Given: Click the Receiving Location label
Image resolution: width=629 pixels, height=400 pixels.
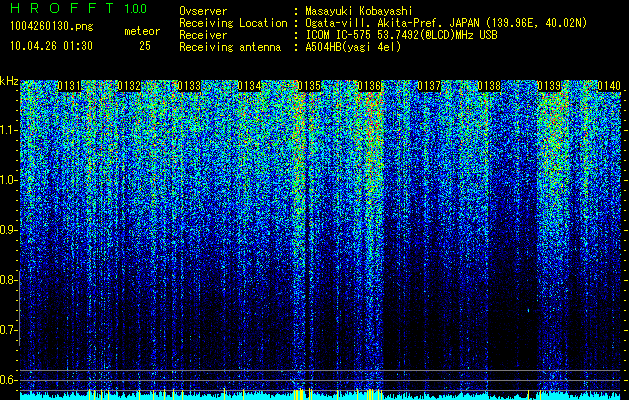Looking at the screenshot, I should [x=233, y=23].
